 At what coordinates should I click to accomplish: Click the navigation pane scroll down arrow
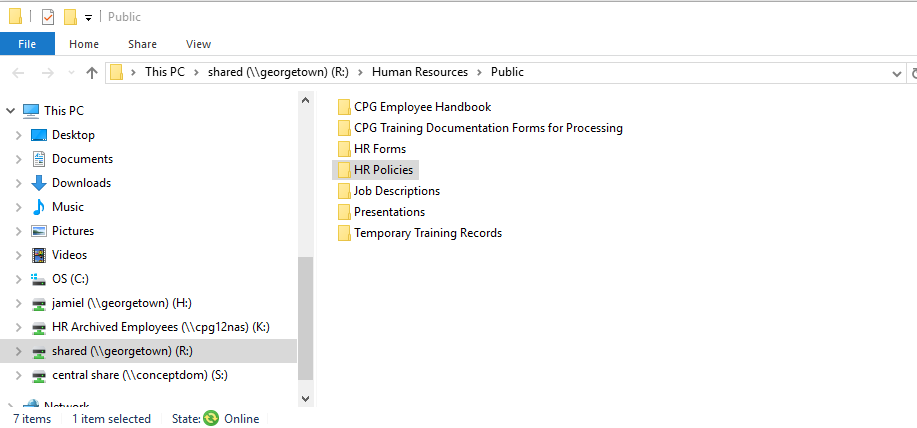click(x=305, y=398)
